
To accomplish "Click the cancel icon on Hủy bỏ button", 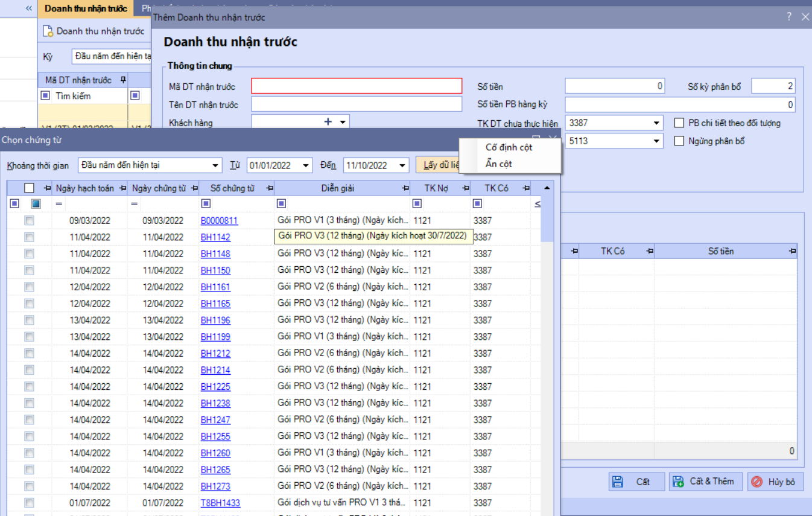I will pos(756,482).
